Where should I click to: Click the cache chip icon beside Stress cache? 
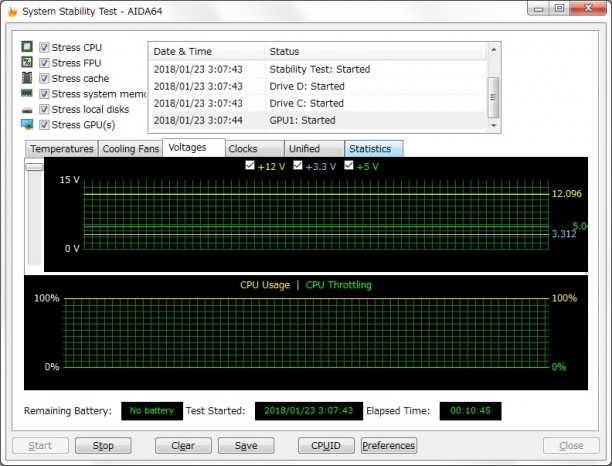(27, 78)
